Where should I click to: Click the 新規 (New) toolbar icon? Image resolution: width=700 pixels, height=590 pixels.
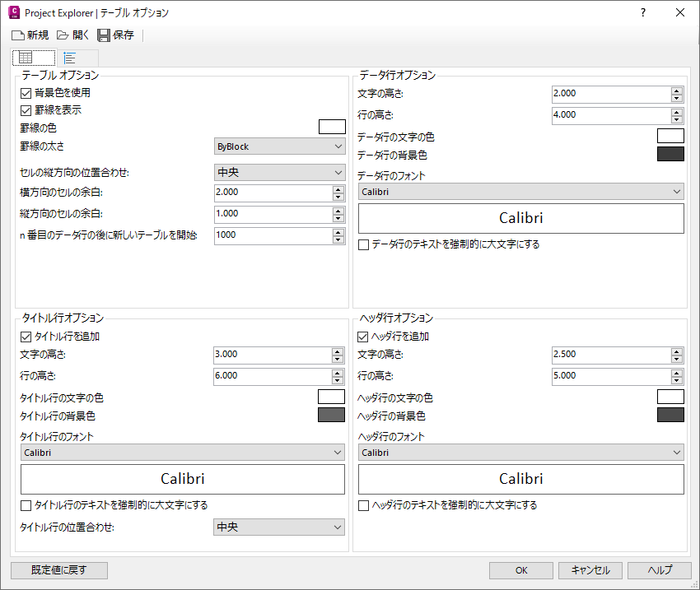pos(17,35)
